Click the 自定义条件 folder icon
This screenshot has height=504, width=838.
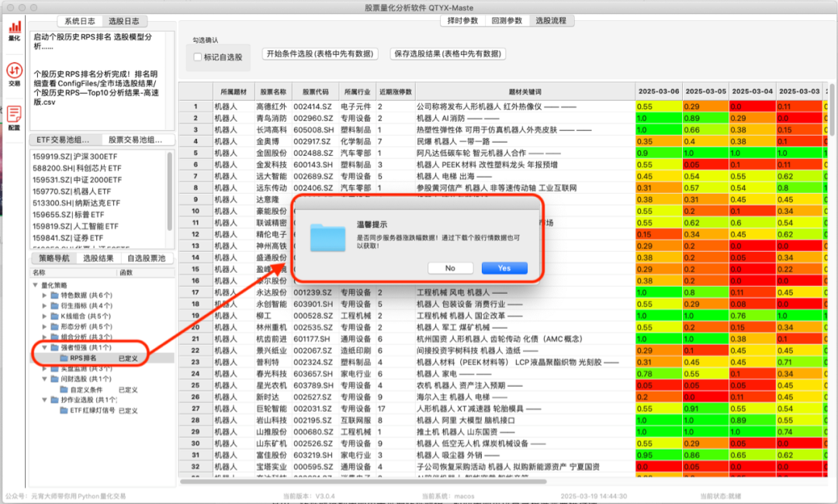(64, 390)
